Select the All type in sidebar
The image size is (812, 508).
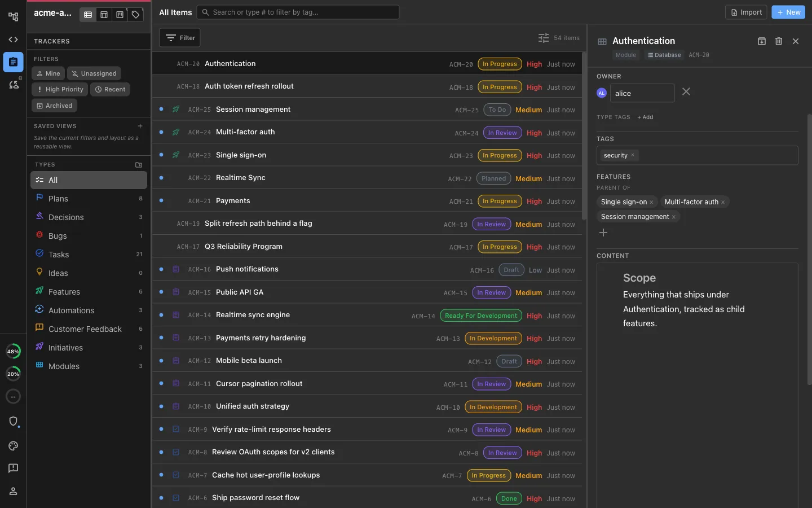(89, 180)
